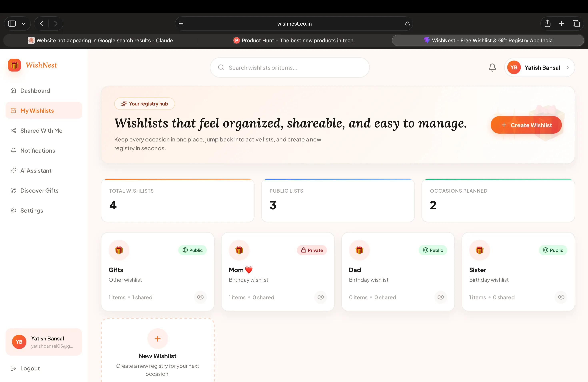
Task: Open the Dashboard menu item
Action: pos(44,91)
